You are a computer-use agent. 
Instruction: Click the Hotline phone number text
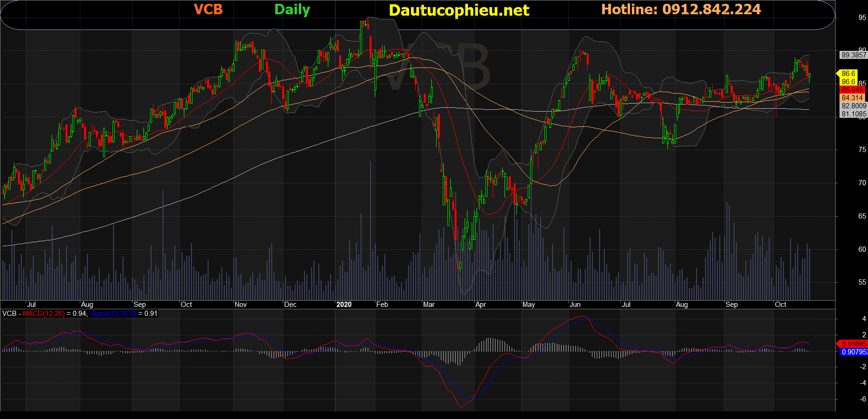pyautogui.click(x=681, y=10)
